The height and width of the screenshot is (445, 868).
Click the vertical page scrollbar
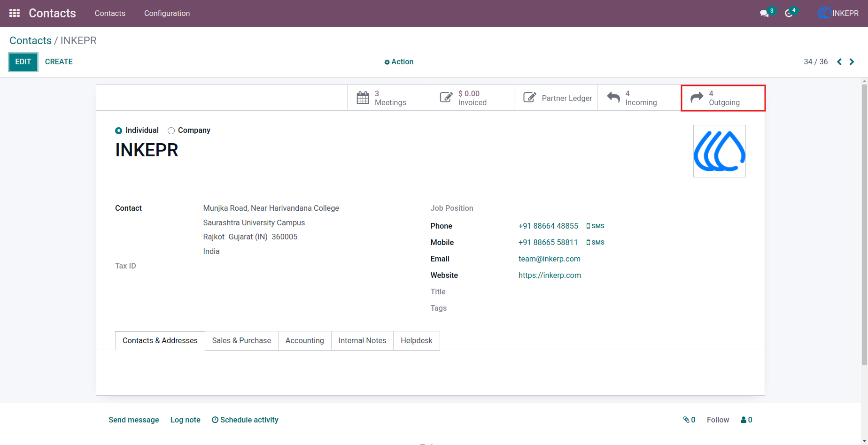(x=864, y=225)
